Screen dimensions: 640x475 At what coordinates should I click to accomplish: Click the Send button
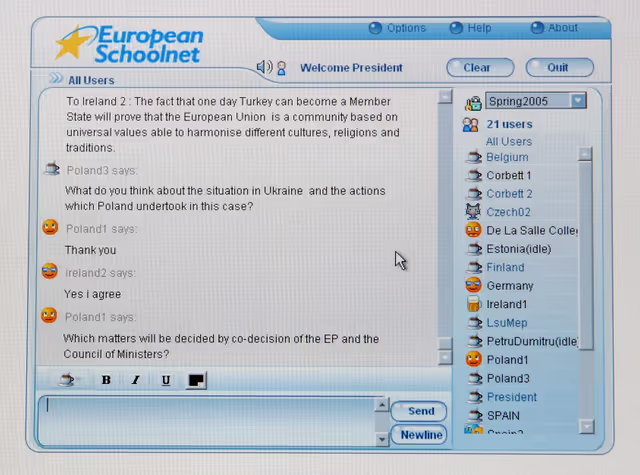pyautogui.click(x=419, y=411)
